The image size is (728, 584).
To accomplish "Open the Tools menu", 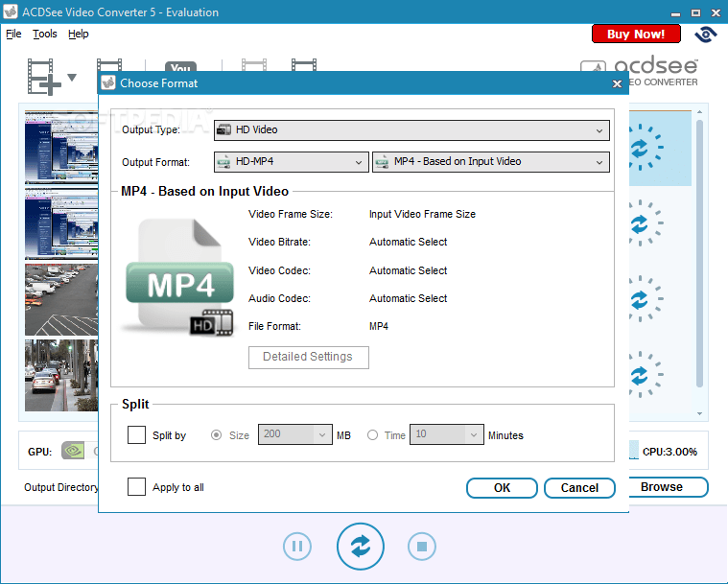I will click(44, 34).
